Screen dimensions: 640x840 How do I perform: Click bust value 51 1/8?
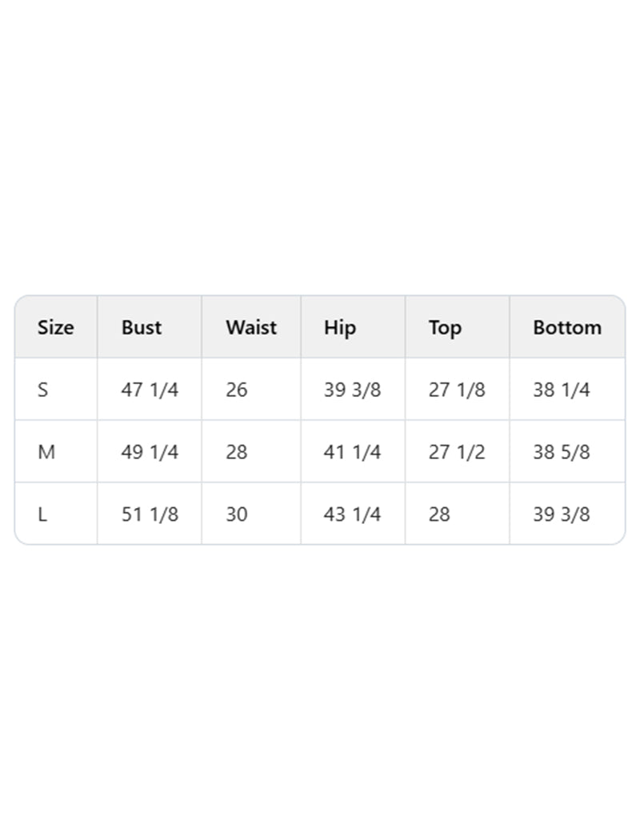pyautogui.click(x=150, y=514)
